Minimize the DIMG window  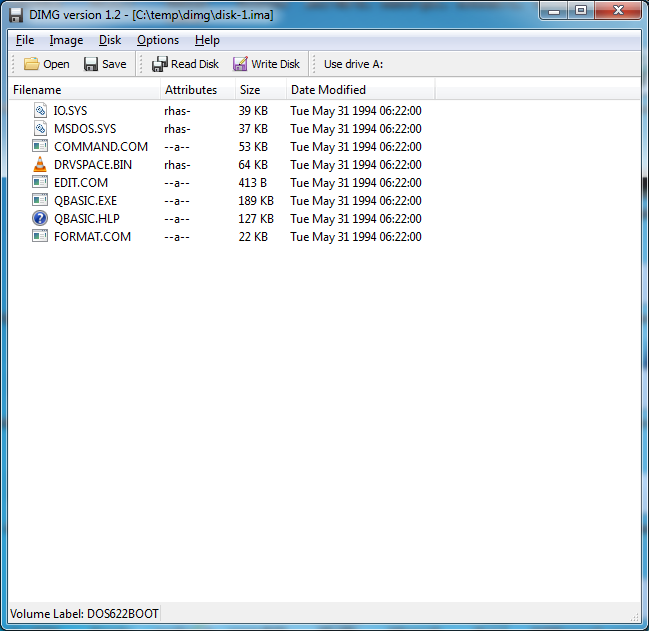(554, 11)
